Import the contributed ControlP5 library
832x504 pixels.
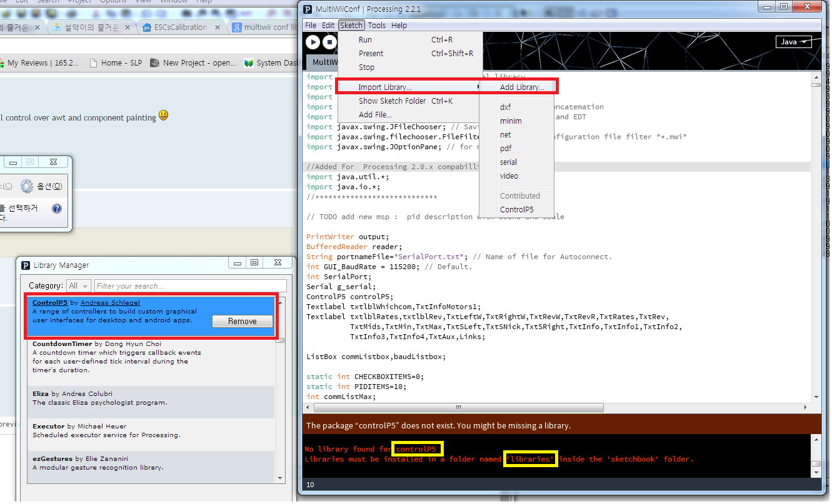point(517,209)
